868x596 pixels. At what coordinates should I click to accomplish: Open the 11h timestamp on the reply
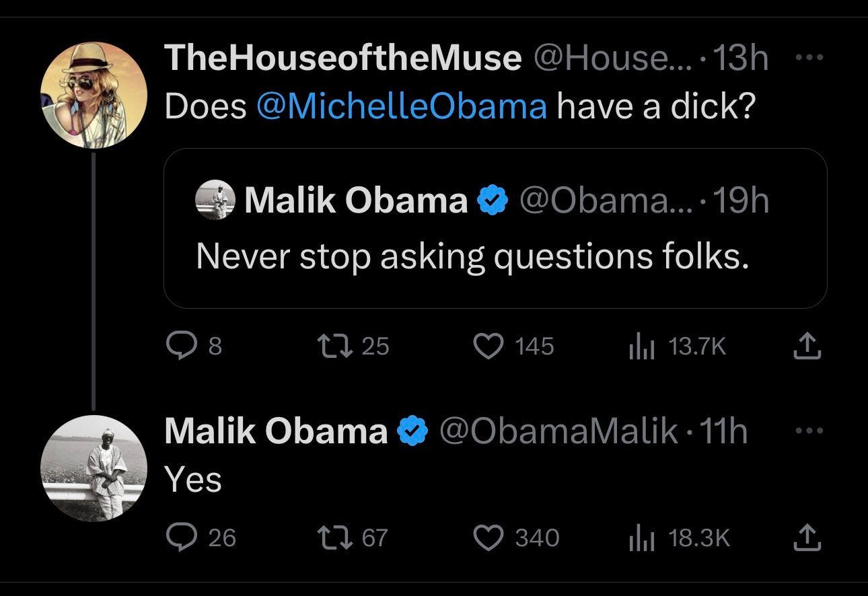(724, 431)
